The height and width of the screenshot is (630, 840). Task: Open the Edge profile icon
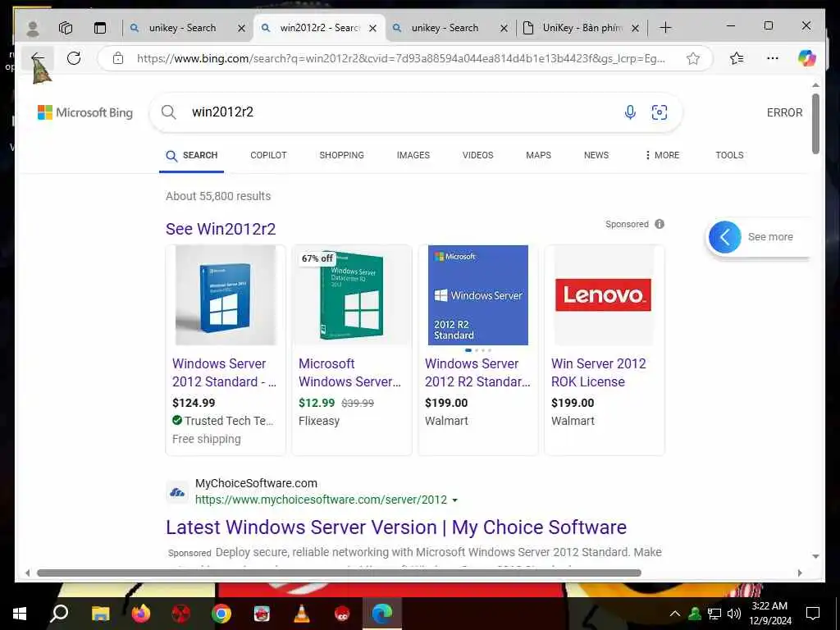point(33,28)
